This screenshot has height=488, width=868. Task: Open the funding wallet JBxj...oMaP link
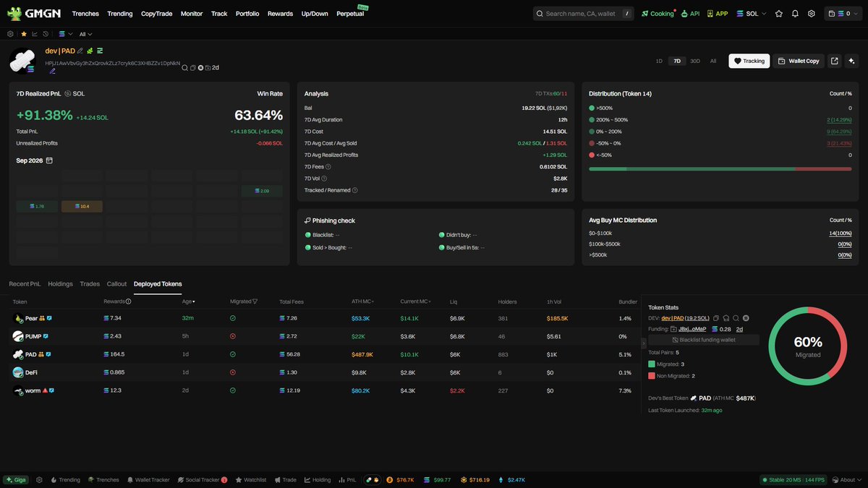click(692, 329)
